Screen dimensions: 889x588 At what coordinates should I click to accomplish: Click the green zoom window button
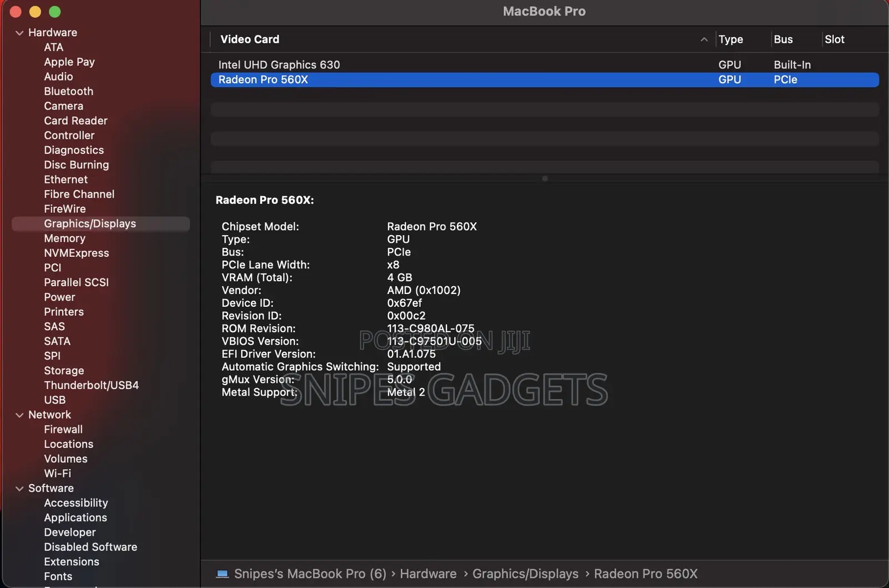(54, 12)
